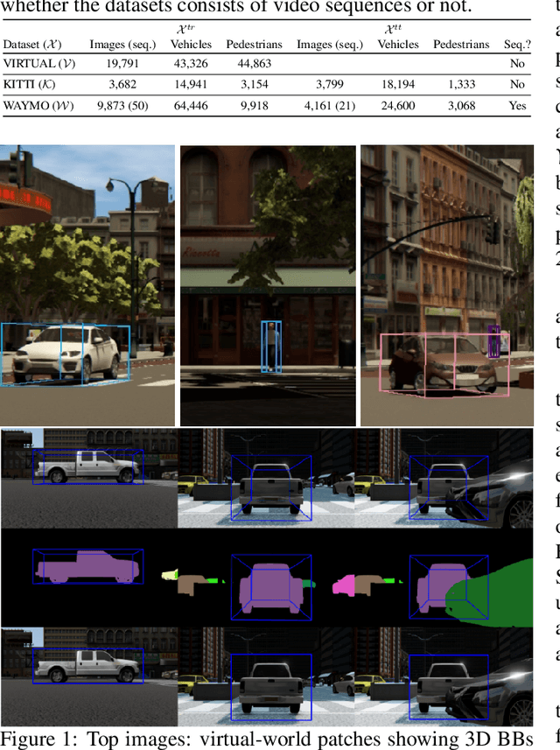
Task: Click the value 19,791 in the table
Action: [122, 64]
